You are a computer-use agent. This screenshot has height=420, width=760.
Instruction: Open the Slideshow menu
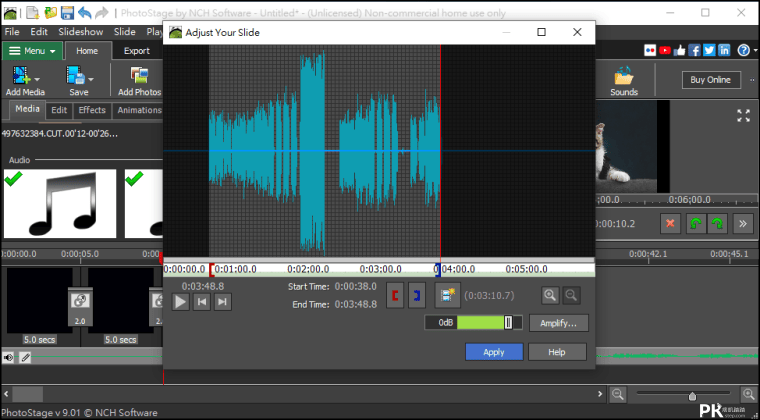pyautogui.click(x=81, y=32)
